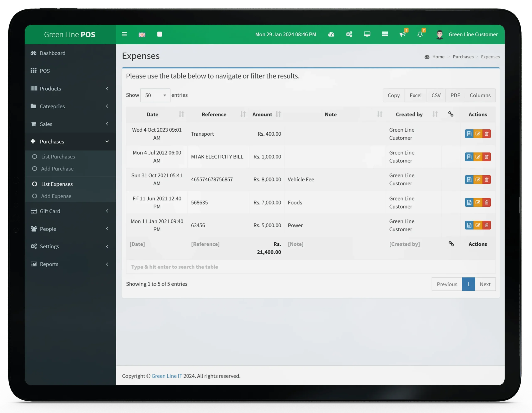The image size is (532, 413).
Task: Toggle the notification bell icon
Action: pos(419,34)
